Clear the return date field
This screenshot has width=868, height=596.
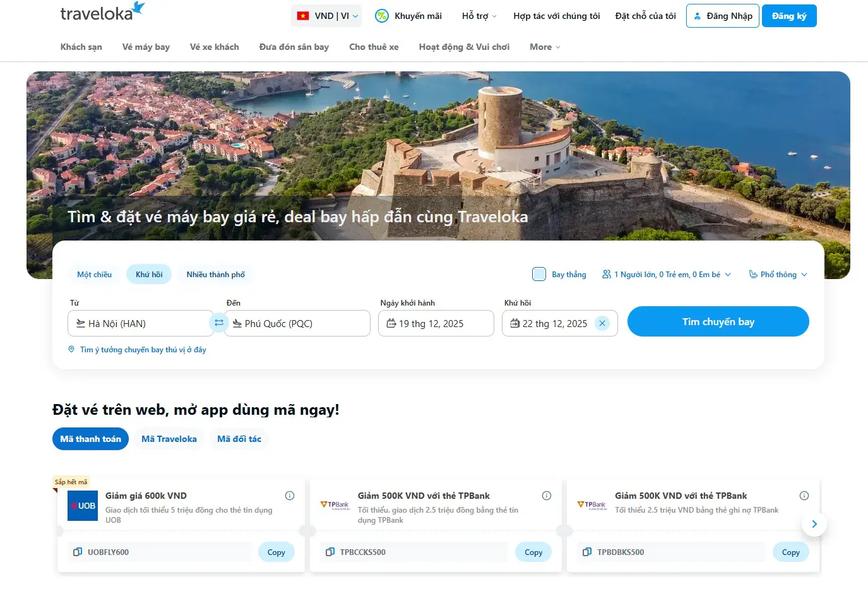[x=602, y=323]
